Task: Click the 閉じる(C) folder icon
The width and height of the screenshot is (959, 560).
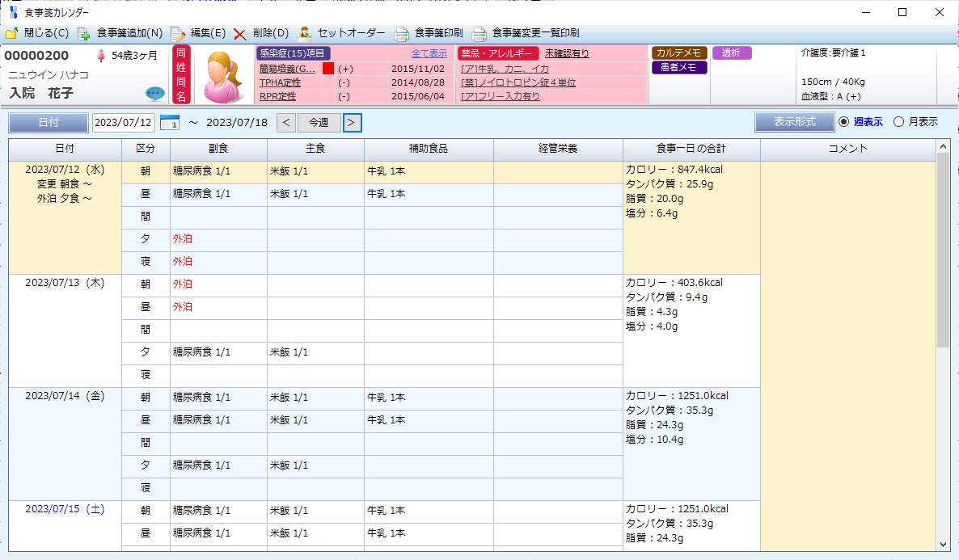Action: pyautogui.click(x=11, y=34)
